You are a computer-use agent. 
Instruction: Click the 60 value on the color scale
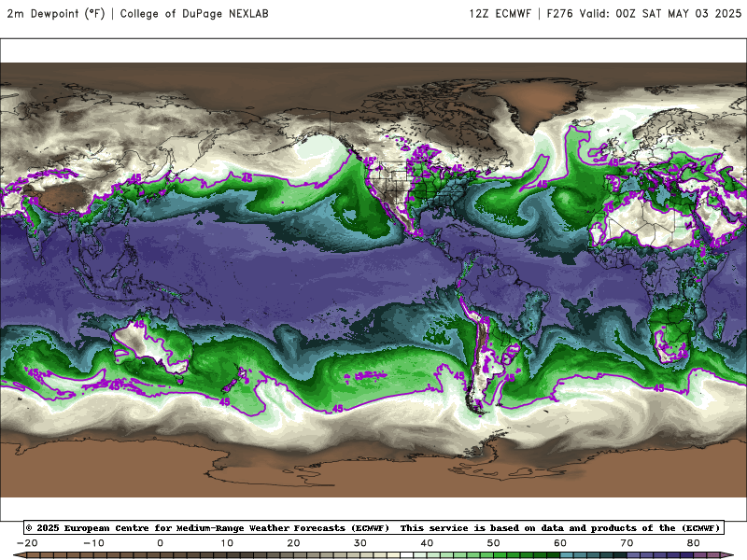tap(560, 543)
